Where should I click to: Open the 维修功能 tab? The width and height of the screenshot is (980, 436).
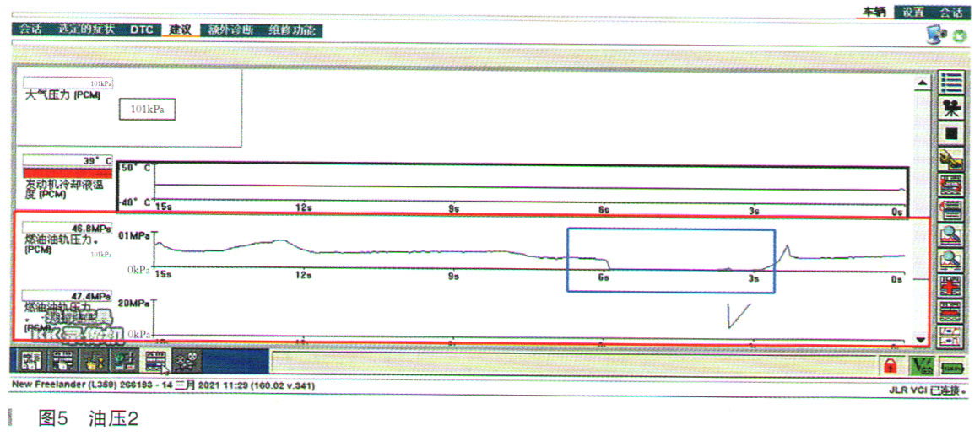point(292,30)
